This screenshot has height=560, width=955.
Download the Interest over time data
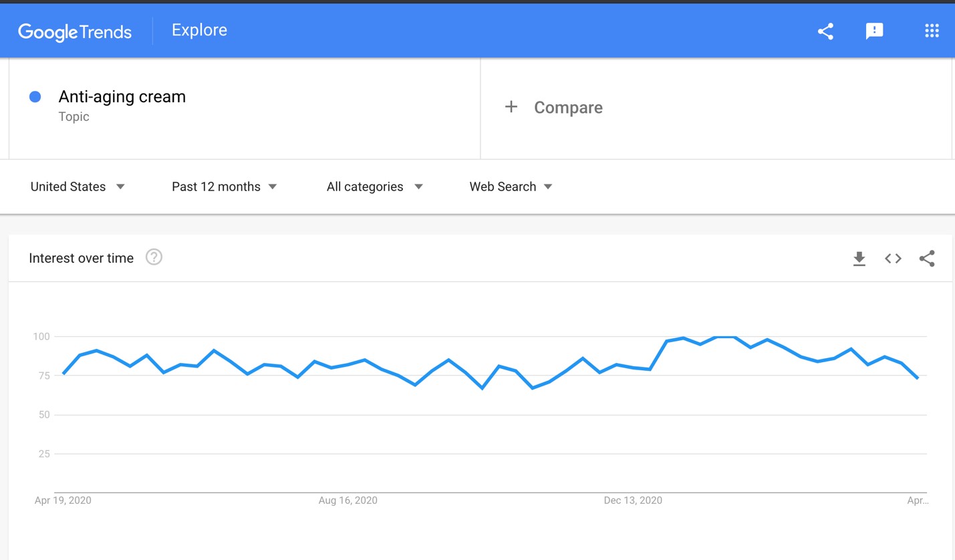[859, 259]
